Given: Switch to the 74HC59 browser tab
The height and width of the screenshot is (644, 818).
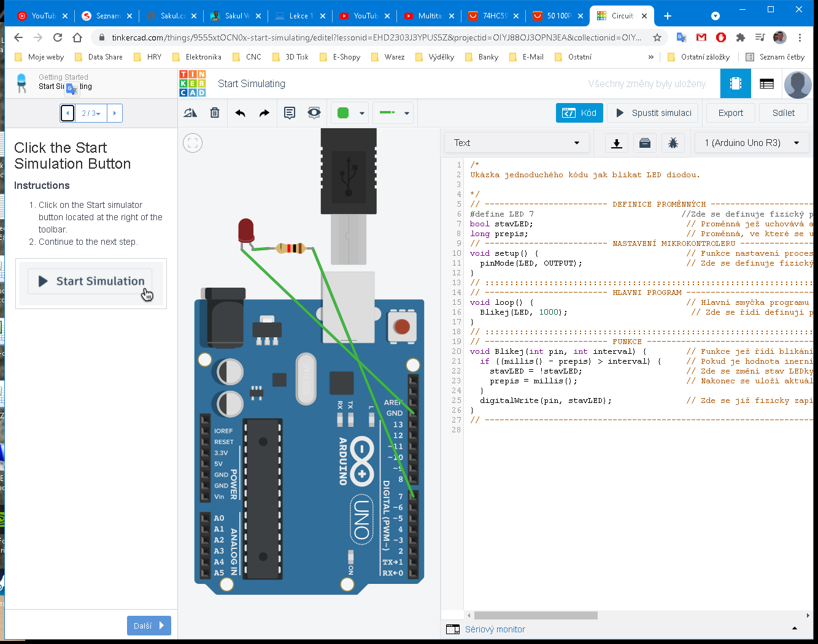Looking at the screenshot, I should point(494,16).
